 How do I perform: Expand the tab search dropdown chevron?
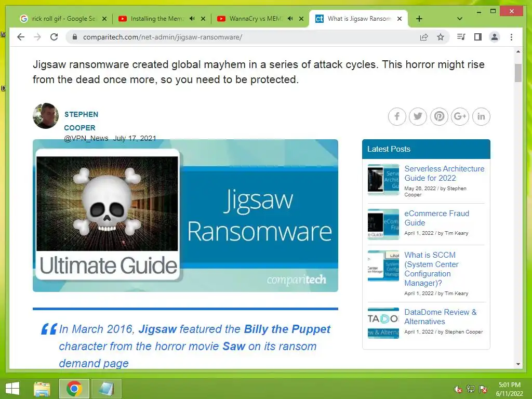point(460,19)
